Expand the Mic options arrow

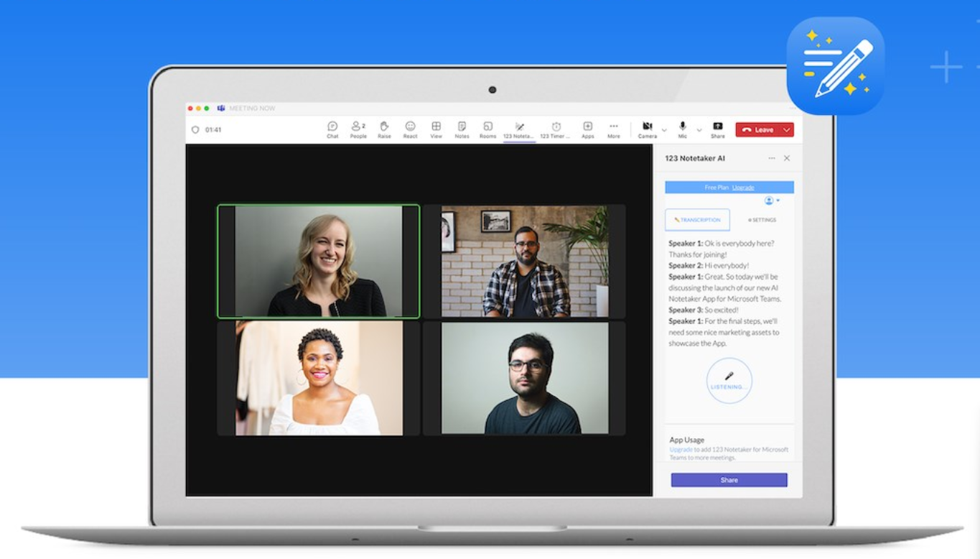[x=699, y=130]
